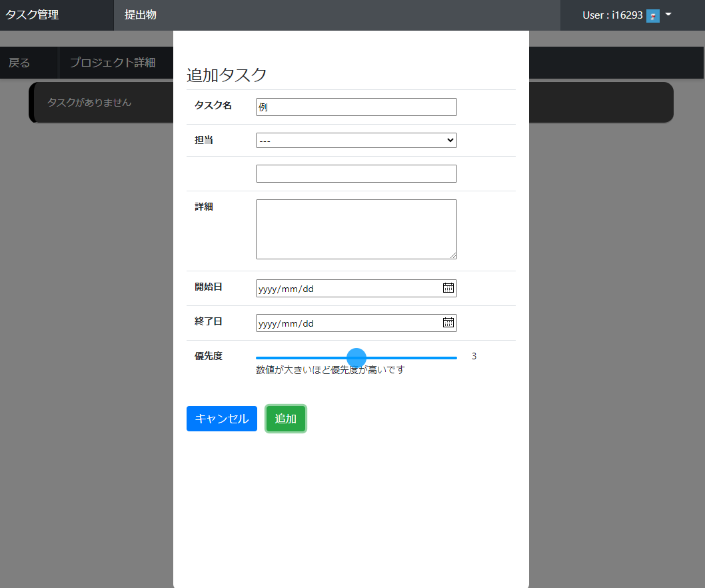Click the タスクがありません message
This screenshot has height=588, width=705.
pos(89,103)
